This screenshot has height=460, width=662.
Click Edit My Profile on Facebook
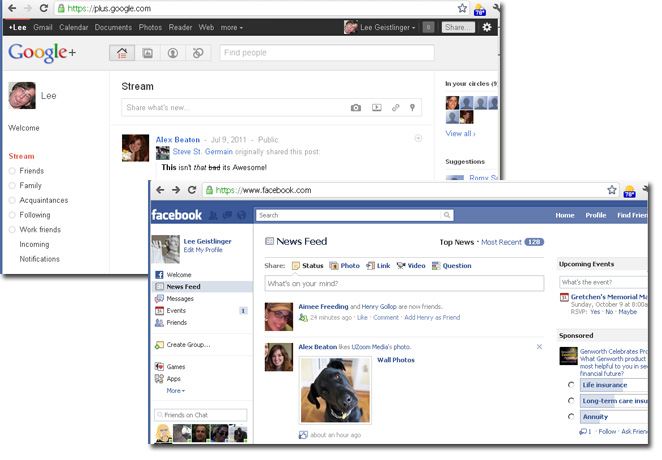tap(203, 250)
